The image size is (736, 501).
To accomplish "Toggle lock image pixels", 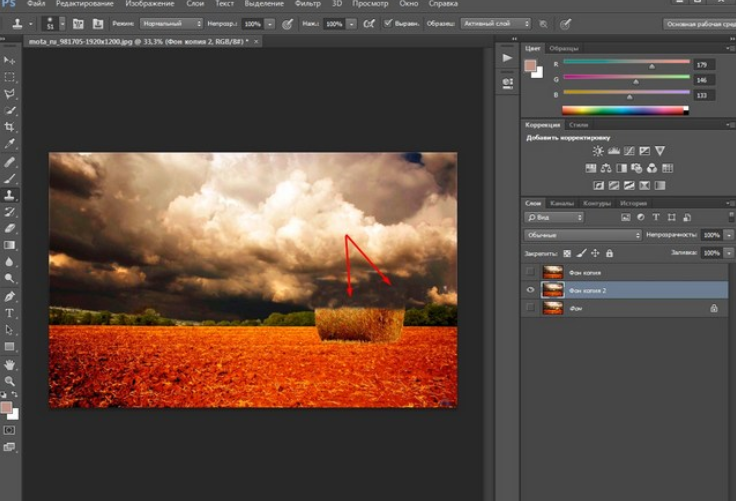I will [581, 254].
